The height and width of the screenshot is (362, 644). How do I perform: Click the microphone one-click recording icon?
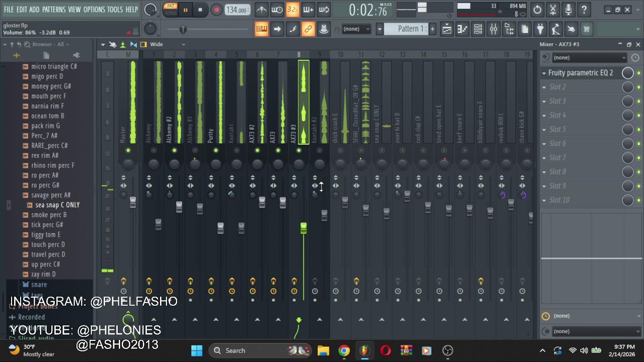pos(569,10)
